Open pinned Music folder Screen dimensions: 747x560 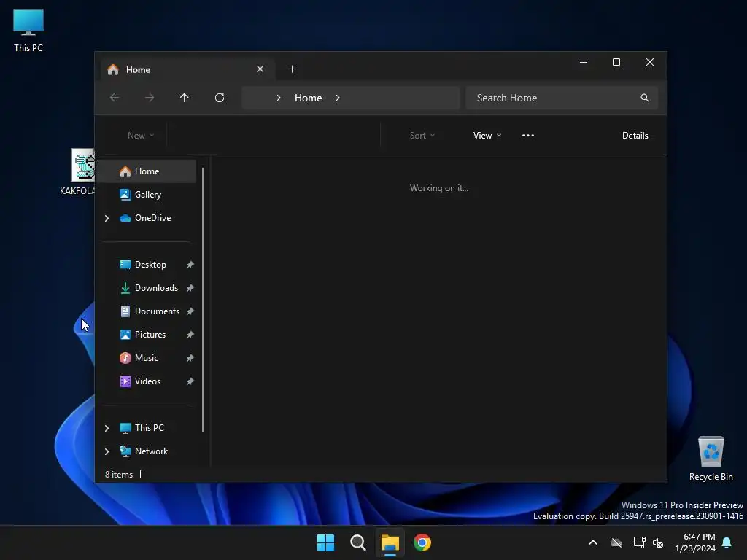[147, 357]
